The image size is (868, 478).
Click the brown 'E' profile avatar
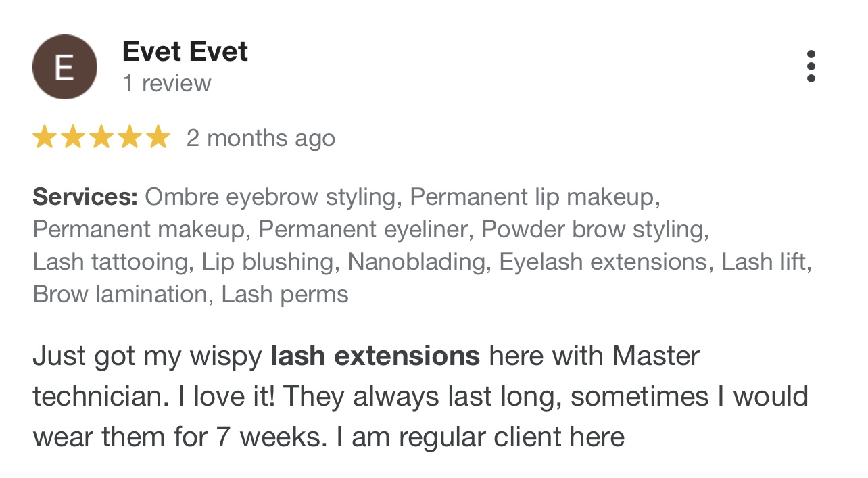coord(65,68)
